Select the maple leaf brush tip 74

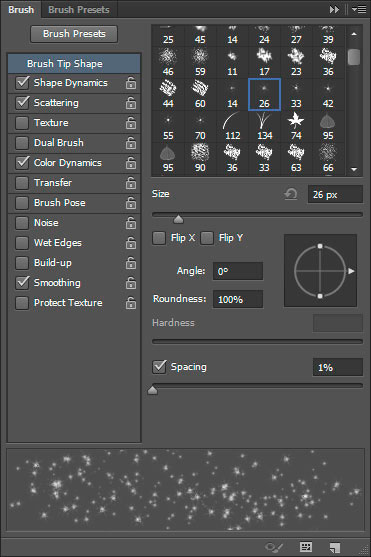tap(296, 127)
